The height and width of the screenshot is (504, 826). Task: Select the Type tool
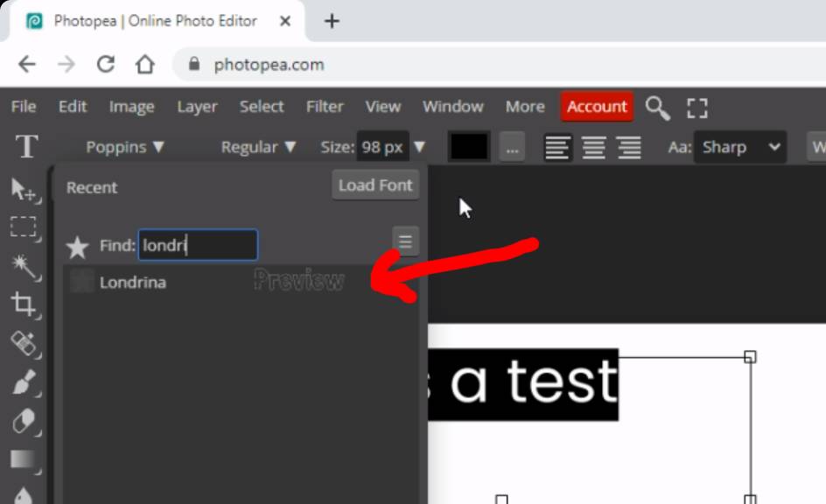tap(25, 147)
